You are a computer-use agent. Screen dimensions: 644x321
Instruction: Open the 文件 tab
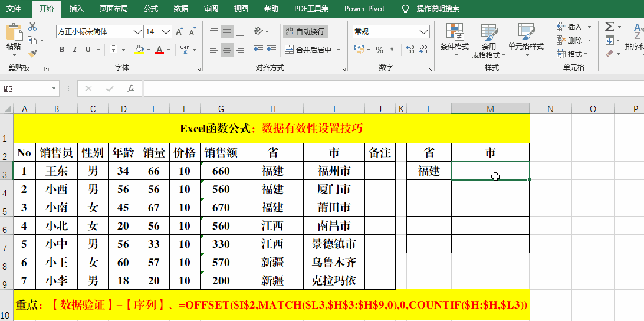[14, 9]
